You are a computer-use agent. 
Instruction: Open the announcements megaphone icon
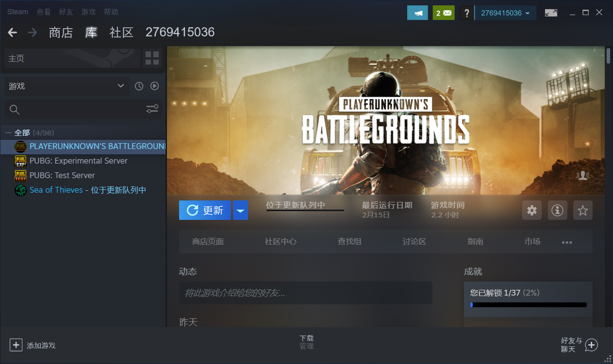(x=417, y=13)
